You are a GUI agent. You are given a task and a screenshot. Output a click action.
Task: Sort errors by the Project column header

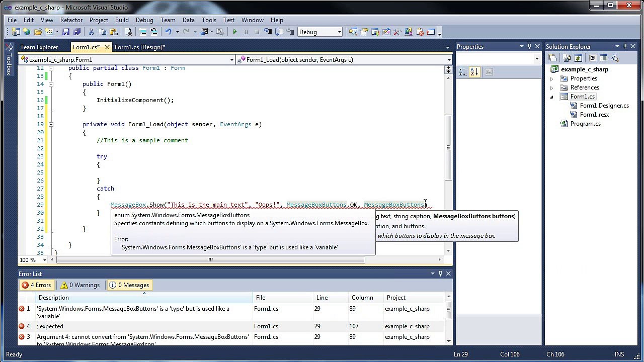[415, 298]
